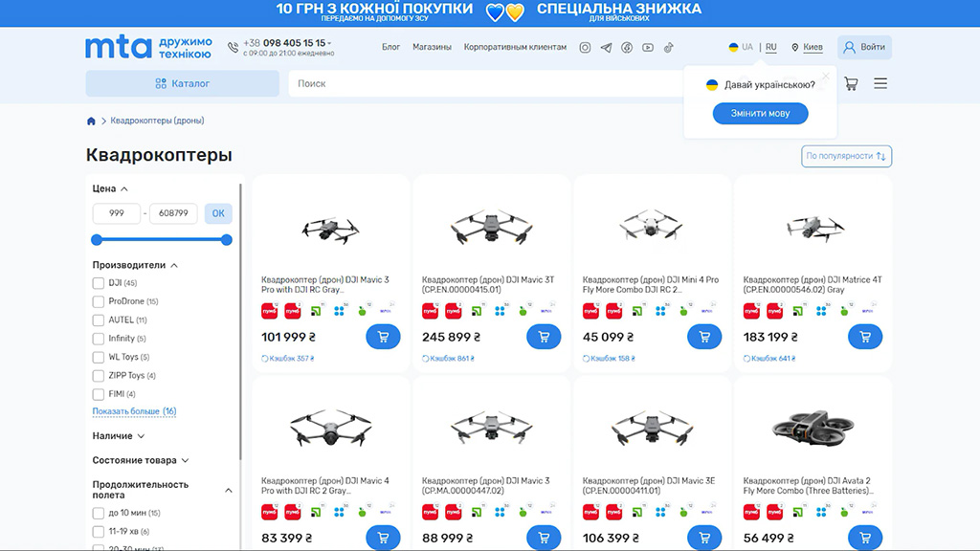This screenshot has width=980, height=551.
Task: Check the DJI manufacturer filter
Action: (99, 283)
